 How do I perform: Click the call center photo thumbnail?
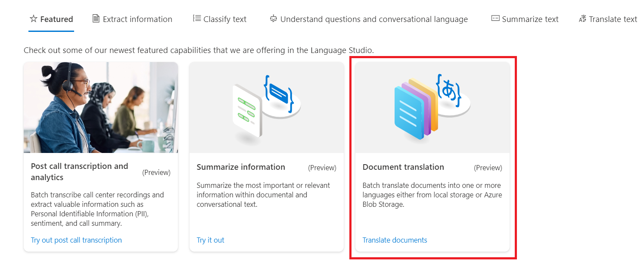coord(100,107)
